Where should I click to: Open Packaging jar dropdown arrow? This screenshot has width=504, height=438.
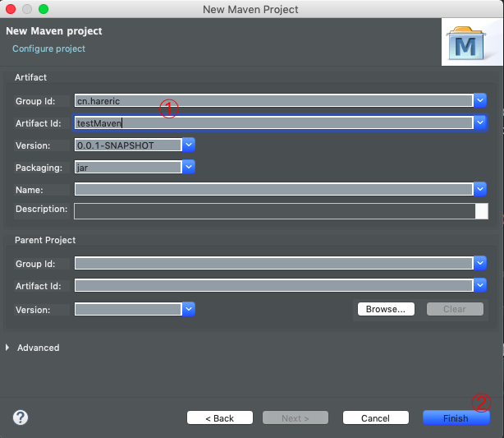pos(189,167)
